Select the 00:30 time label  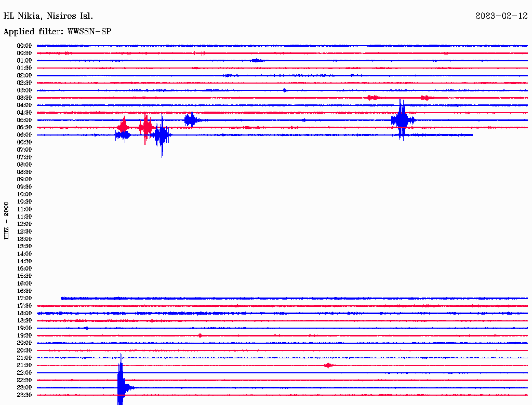pyautogui.click(x=24, y=53)
